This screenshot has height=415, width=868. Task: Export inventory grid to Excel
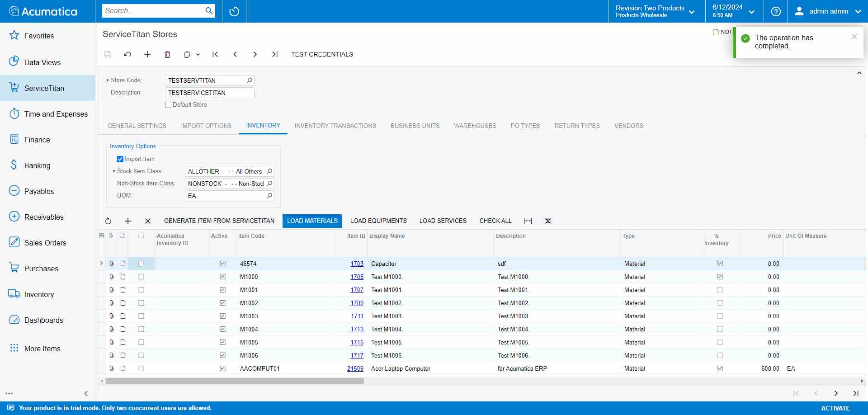point(548,221)
